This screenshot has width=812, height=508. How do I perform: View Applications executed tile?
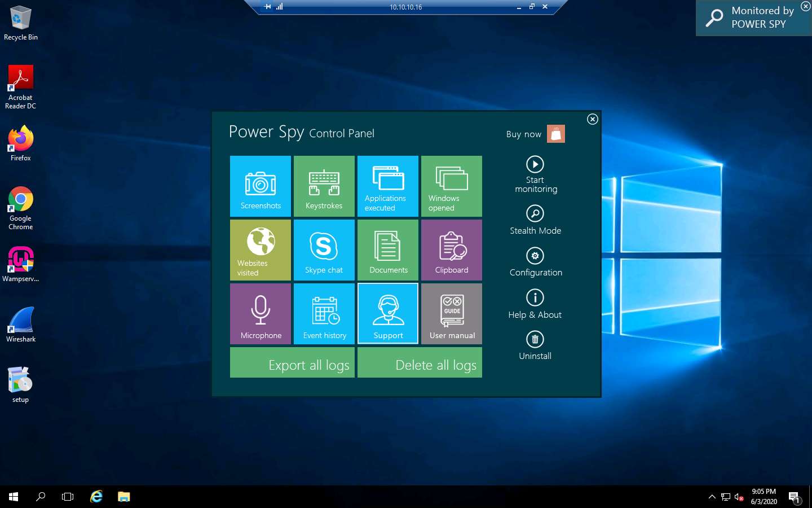coord(388,186)
